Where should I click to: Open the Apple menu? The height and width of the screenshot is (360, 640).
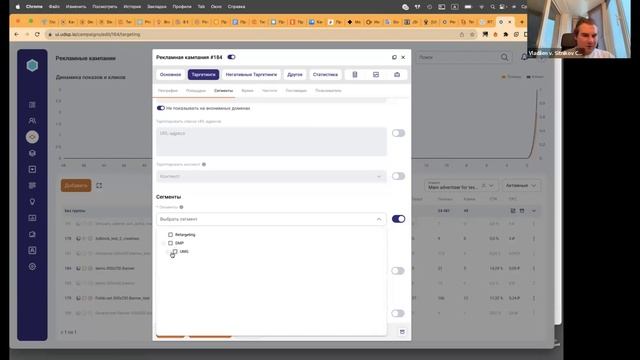[x=18, y=7]
